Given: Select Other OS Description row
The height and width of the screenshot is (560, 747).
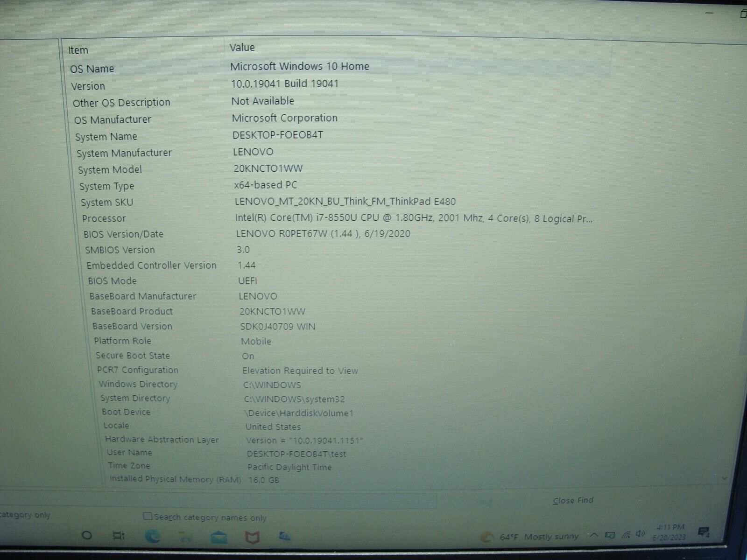Looking at the screenshot, I should coord(340,102).
